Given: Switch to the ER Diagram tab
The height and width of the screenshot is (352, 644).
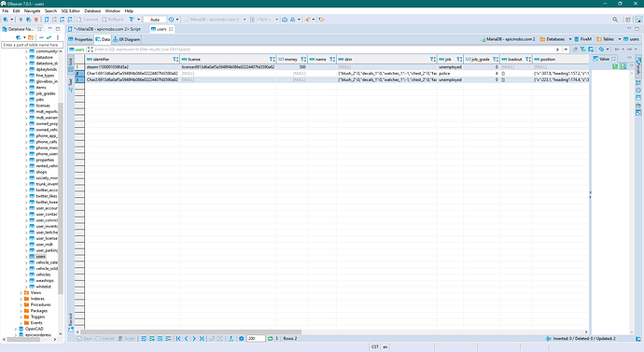Looking at the screenshot, I should 127,39.
